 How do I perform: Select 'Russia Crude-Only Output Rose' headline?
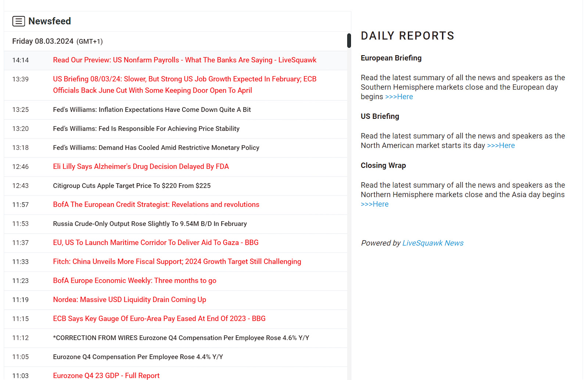(150, 224)
